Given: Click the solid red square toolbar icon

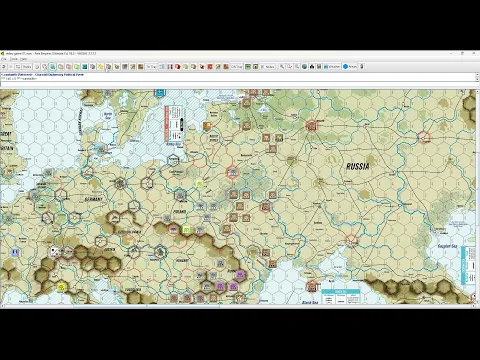Looking at the screenshot, I should tap(210, 67).
